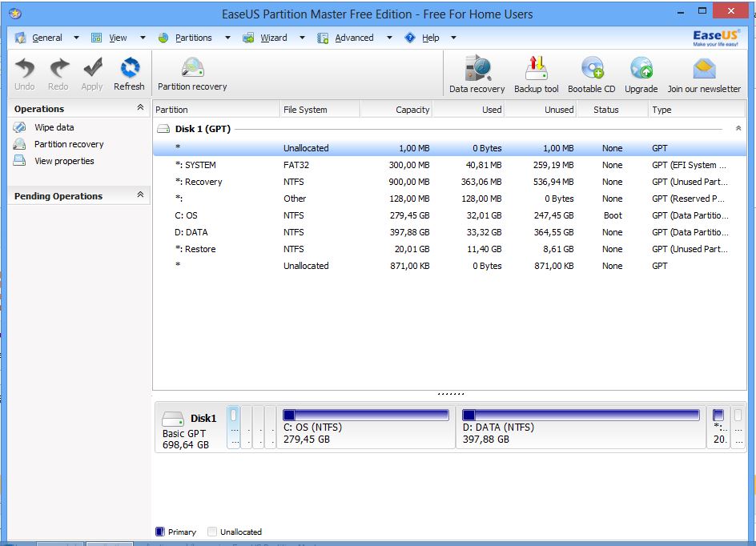Click the EaseUS logo
This screenshot has width=756, height=546.
[x=715, y=38]
